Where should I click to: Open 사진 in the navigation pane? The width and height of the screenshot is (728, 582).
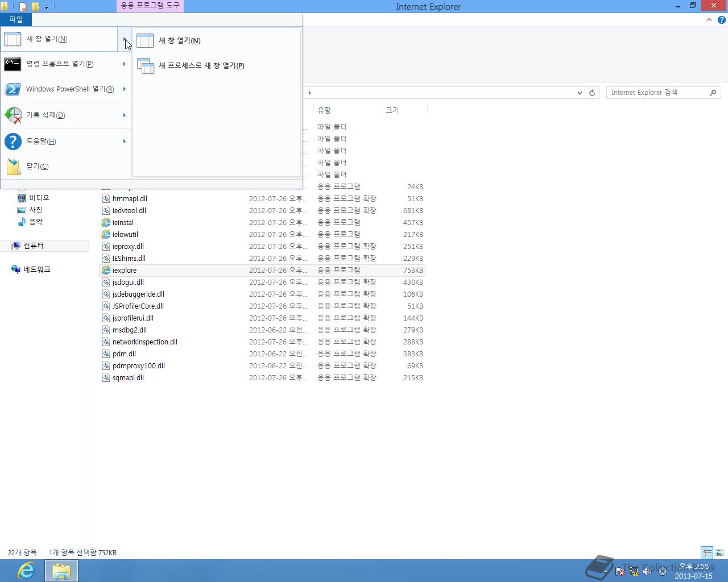36,210
